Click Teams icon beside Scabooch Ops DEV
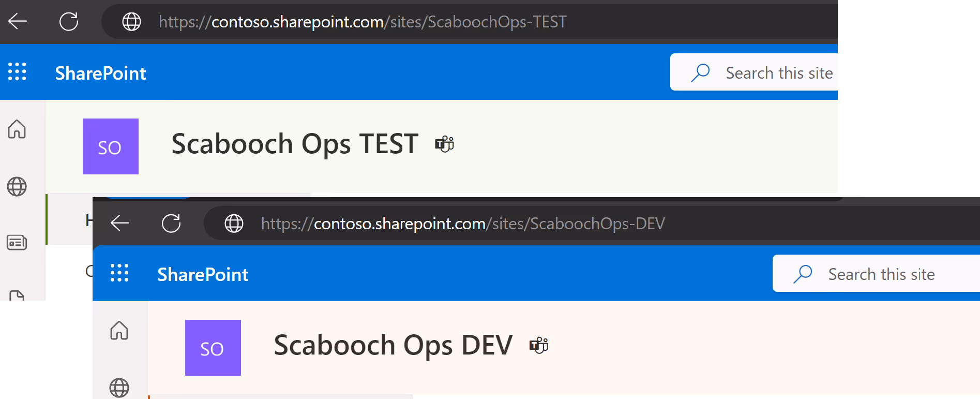Image resolution: width=980 pixels, height=399 pixels. tap(539, 345)
